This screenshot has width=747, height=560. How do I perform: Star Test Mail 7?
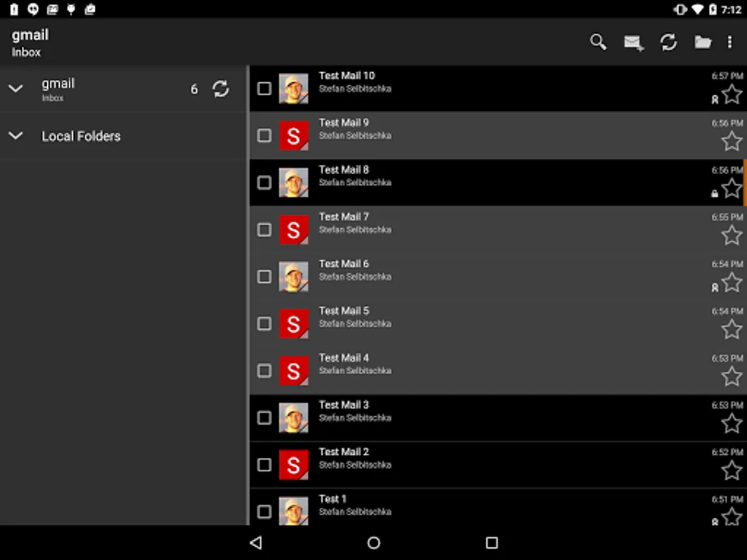click(732, 236)
